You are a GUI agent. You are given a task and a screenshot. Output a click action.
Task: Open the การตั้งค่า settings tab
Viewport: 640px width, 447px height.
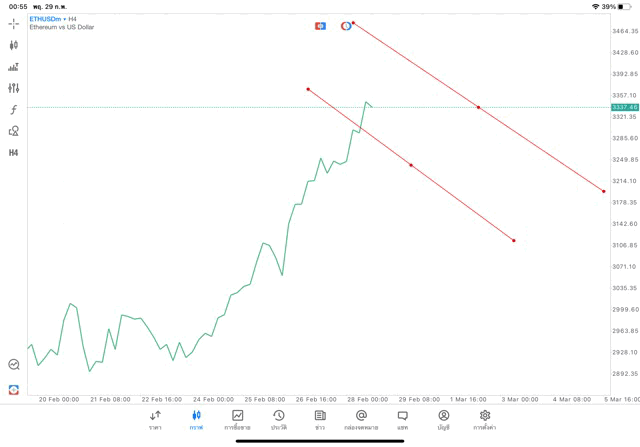click(x=485, y=419)
